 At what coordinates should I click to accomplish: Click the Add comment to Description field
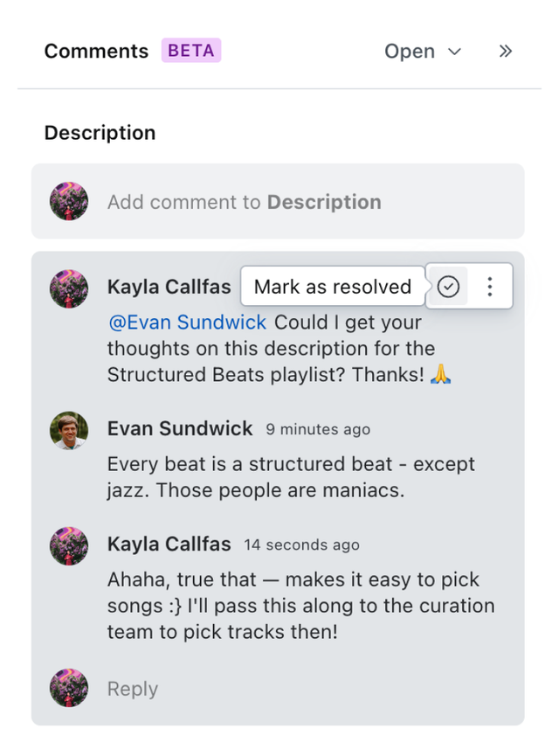[x=245, y=201]
